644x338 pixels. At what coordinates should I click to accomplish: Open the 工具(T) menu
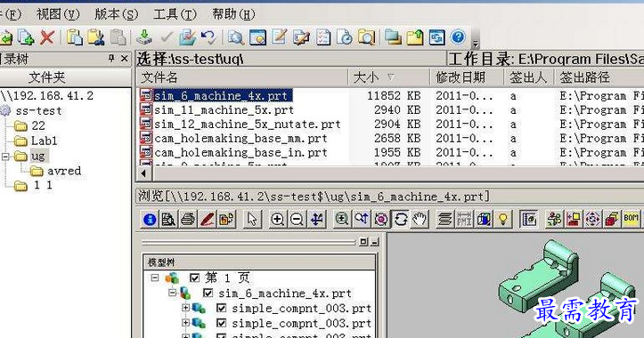coord(175,14)
